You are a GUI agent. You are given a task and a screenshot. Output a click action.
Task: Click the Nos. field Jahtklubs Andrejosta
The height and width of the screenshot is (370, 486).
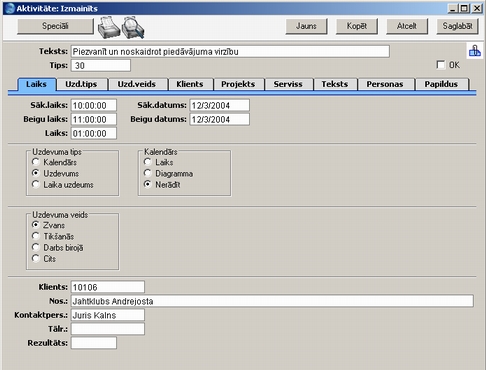(272, 301)
